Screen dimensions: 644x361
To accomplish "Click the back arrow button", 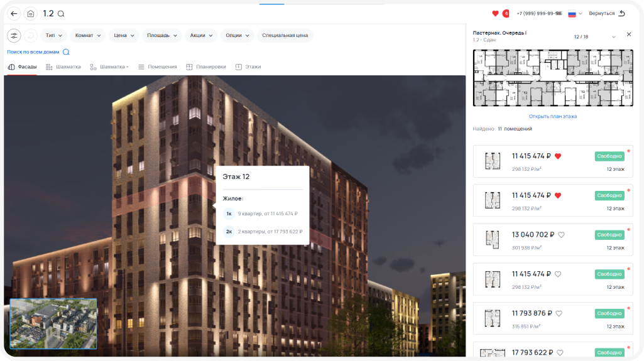I will click(x=14, y=14).
